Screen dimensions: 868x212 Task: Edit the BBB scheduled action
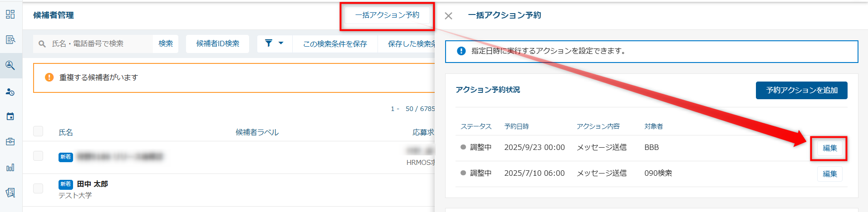click(829, 148)
